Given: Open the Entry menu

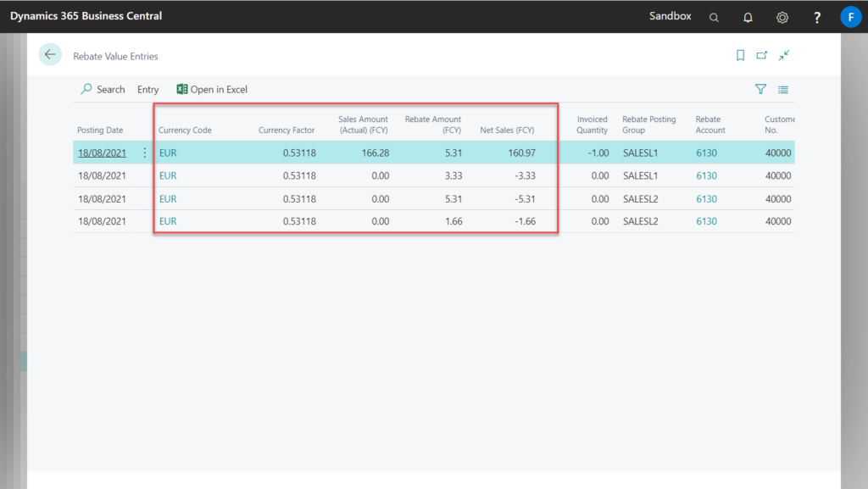Looking at the screenshot, I should (x=147, y=89).
